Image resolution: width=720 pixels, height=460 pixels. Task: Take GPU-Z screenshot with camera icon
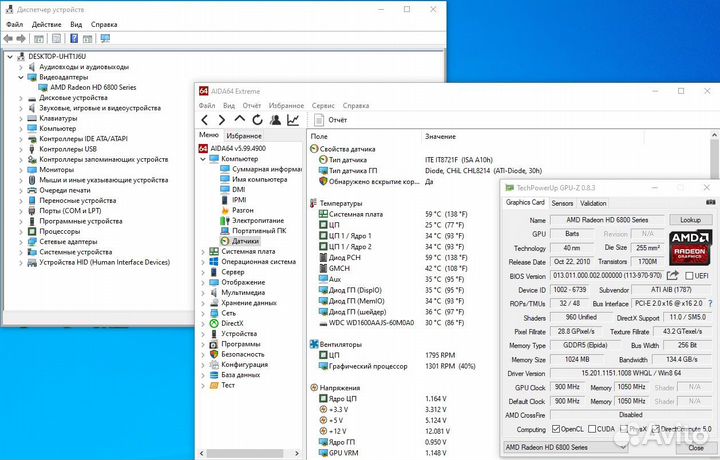click(710, 202)
